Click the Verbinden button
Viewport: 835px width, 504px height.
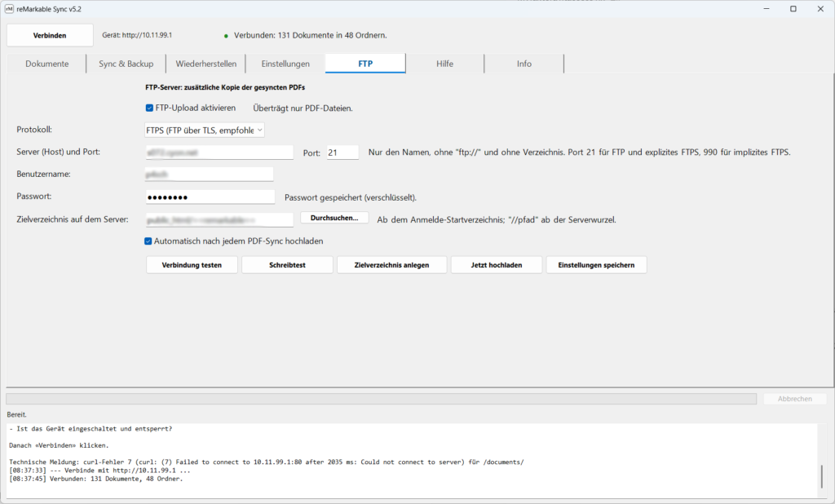(50, 35)
